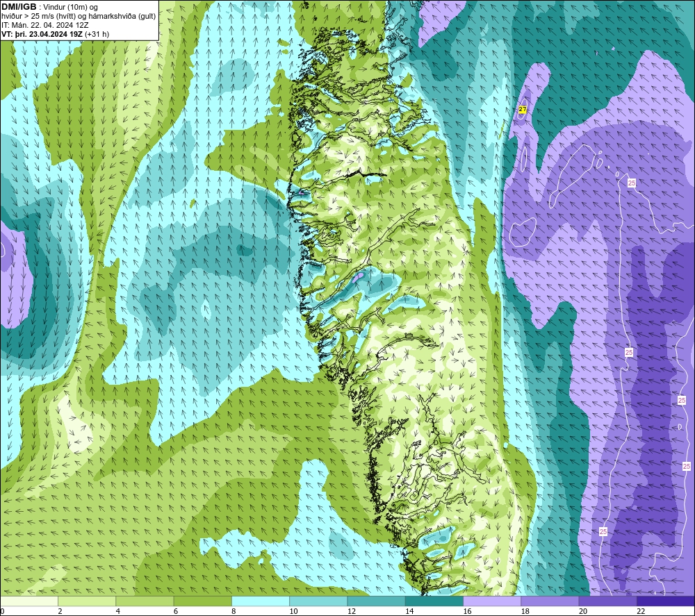Click the scale label '2'
Image resolution: width=695 pixels, height=616 pixels.
[x=60, y=612]
